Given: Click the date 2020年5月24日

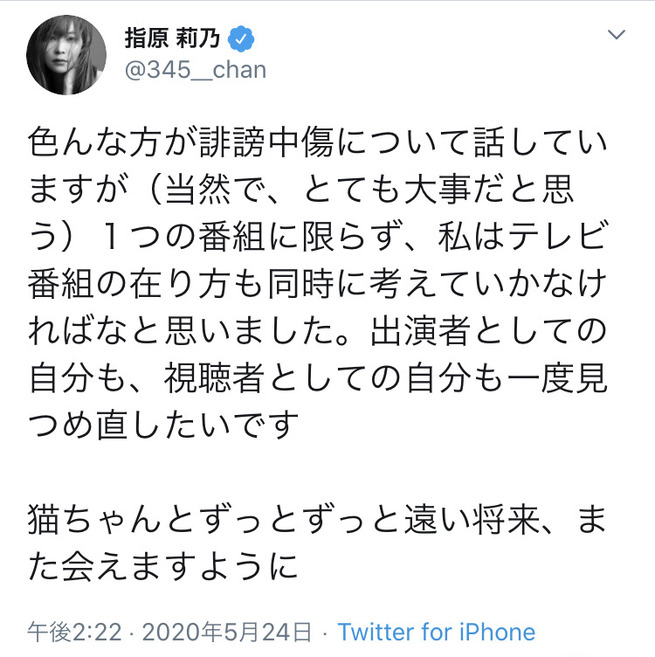Looking at the screenshot, I should (227, 631).
